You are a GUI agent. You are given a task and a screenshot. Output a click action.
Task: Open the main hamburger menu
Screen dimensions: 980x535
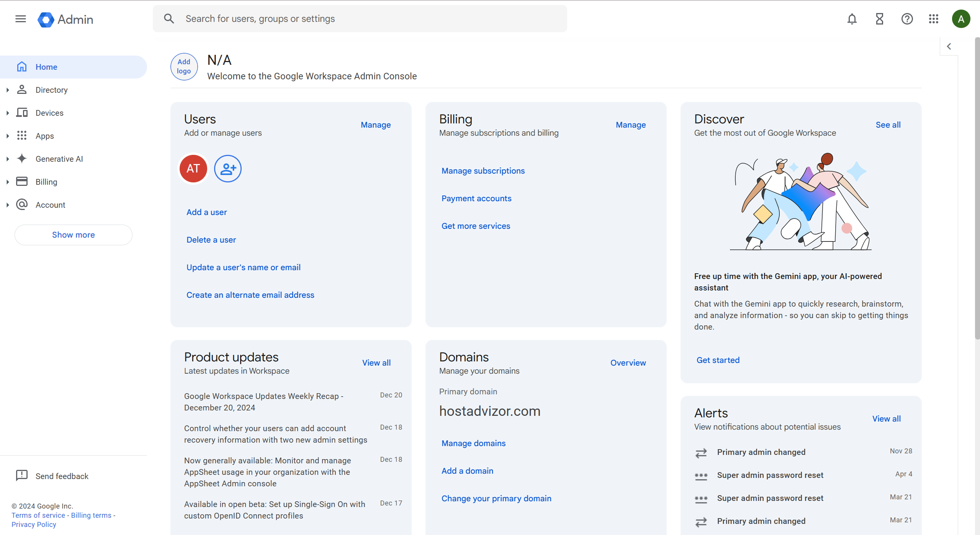pyautogui.click(x=21, y=19)
